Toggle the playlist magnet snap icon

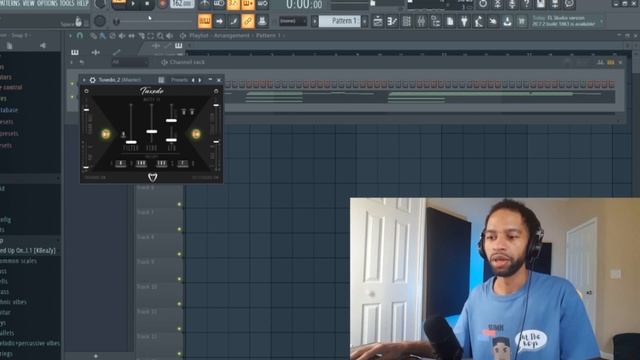[x=80, y=36]
